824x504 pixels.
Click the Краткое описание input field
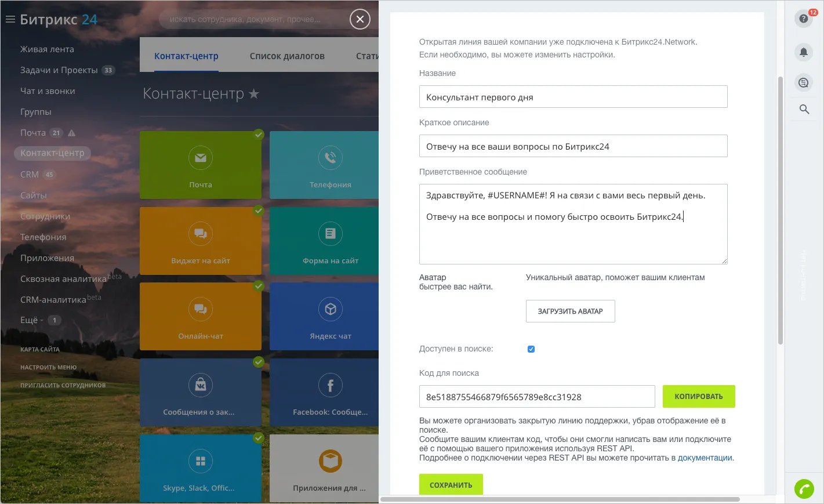point(573,146)
